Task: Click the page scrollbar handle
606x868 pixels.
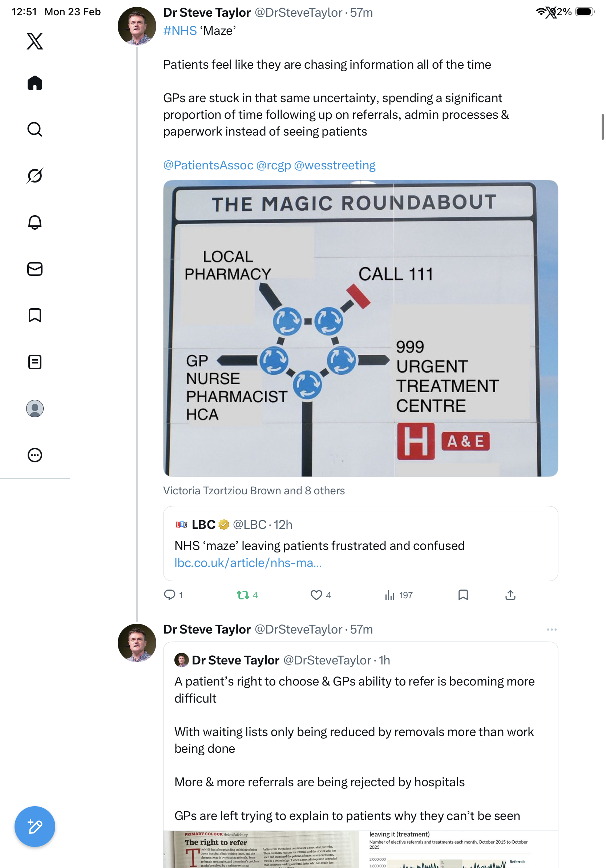Action: pyautogui.click(x=602, y=126)
